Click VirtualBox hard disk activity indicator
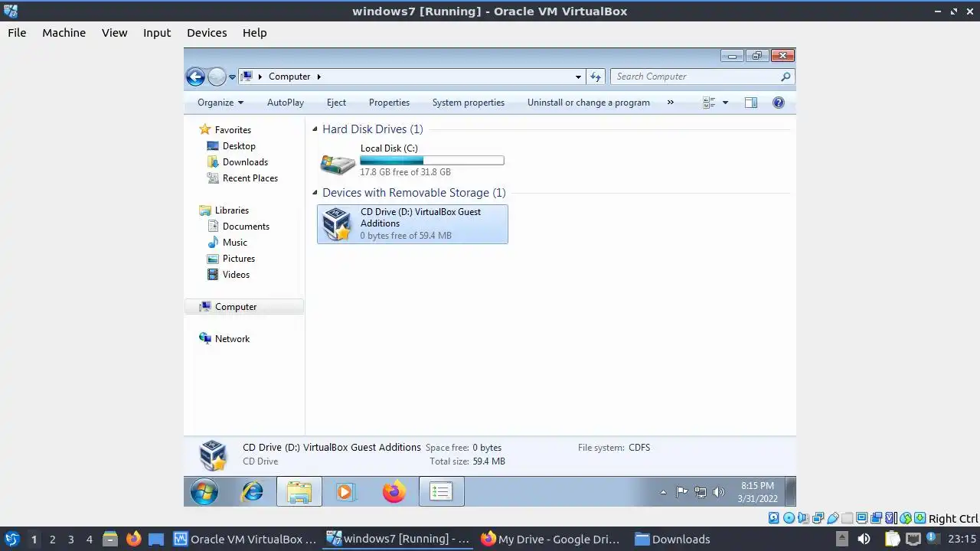980x551 pixels. (x=774, y=518)
